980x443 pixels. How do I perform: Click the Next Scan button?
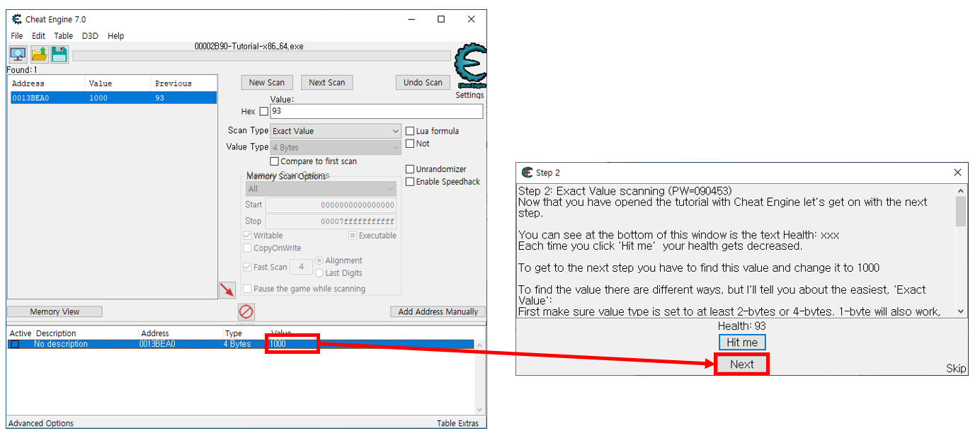(x=327, y=82)
